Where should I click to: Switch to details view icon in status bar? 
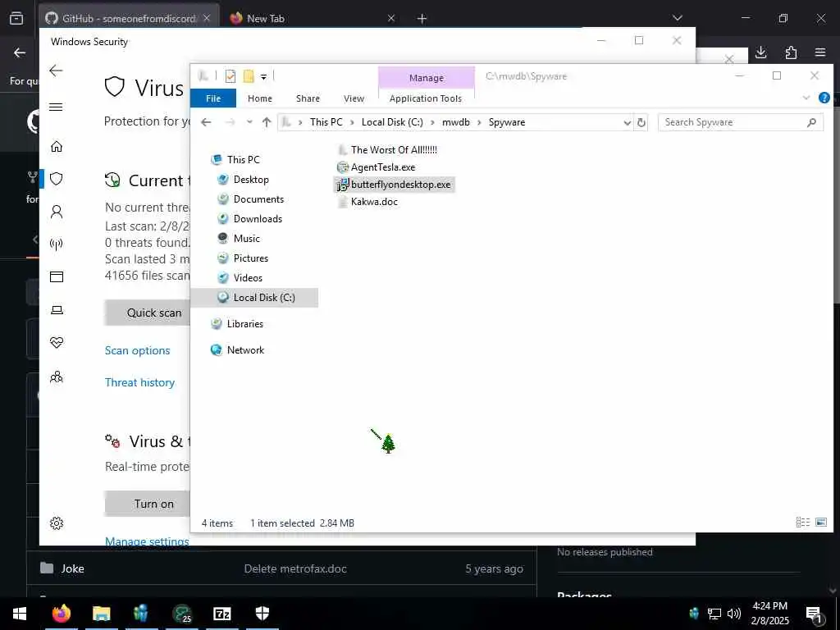tap(802, 523)
